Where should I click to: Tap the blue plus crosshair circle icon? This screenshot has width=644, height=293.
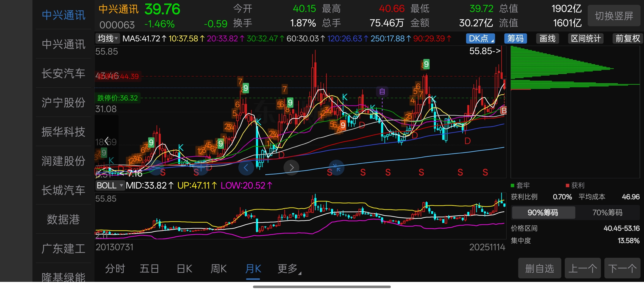201,168
